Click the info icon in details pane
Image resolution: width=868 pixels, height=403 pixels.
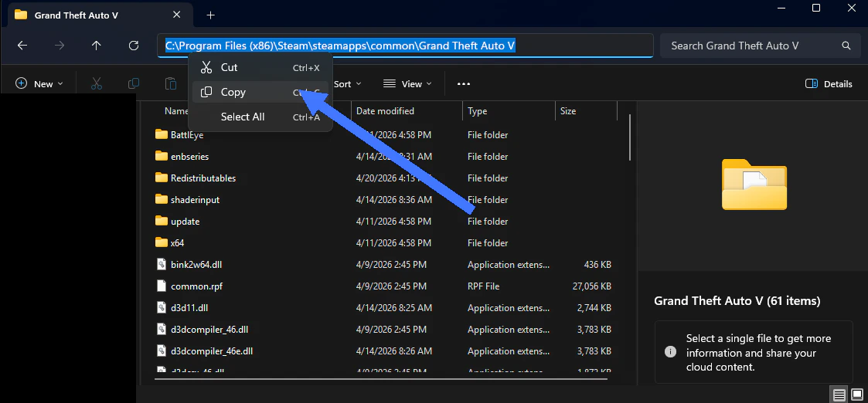[670, 351]
